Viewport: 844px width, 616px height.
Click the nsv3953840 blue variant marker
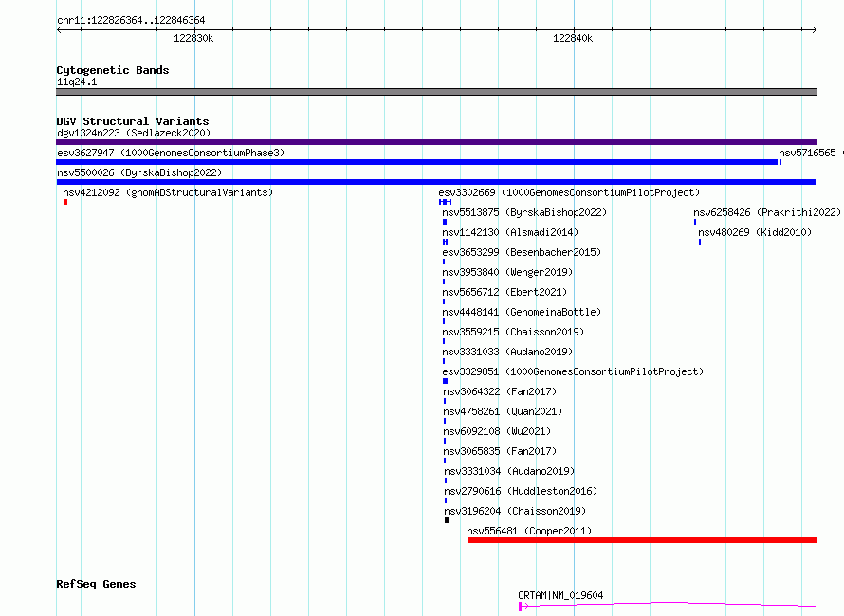[x=444, y=281]
